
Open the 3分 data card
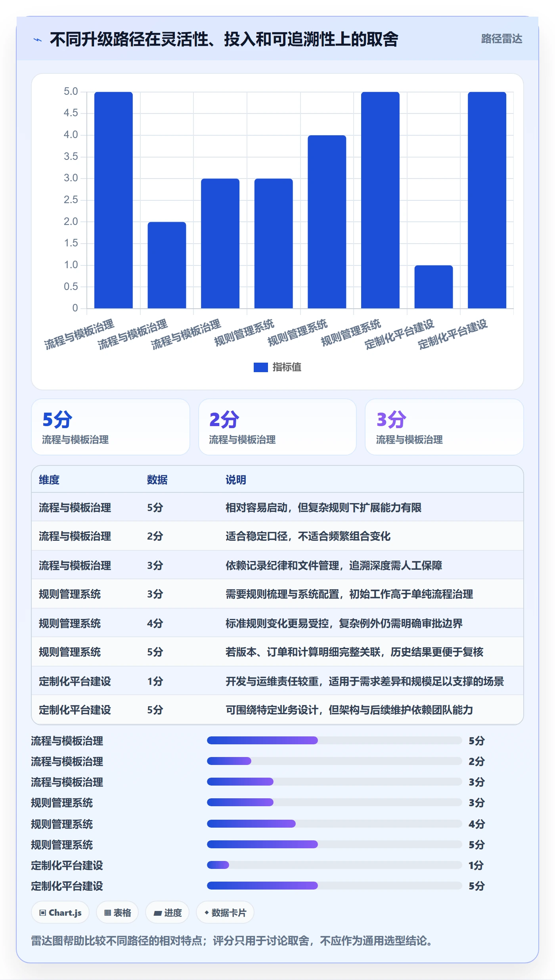pyautogui.click(x=444, y=427)
